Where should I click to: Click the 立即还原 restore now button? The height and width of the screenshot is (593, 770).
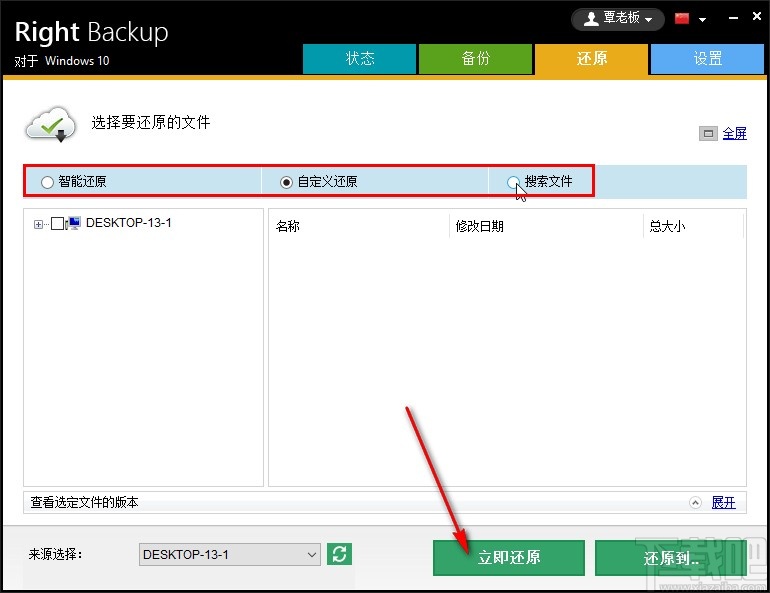click(x=509, y=558)
